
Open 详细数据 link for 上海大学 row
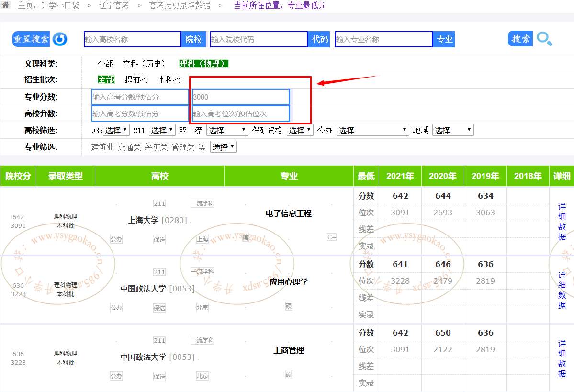(x=562, y=222)
